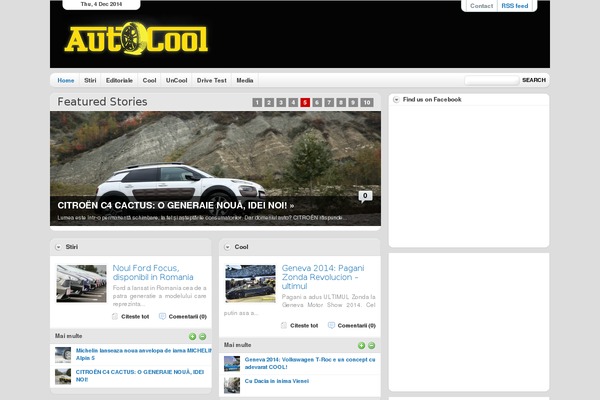This screenshot has width=600, height=400.
Task: Click the Featured Stories heading
Action: [102, 102]
